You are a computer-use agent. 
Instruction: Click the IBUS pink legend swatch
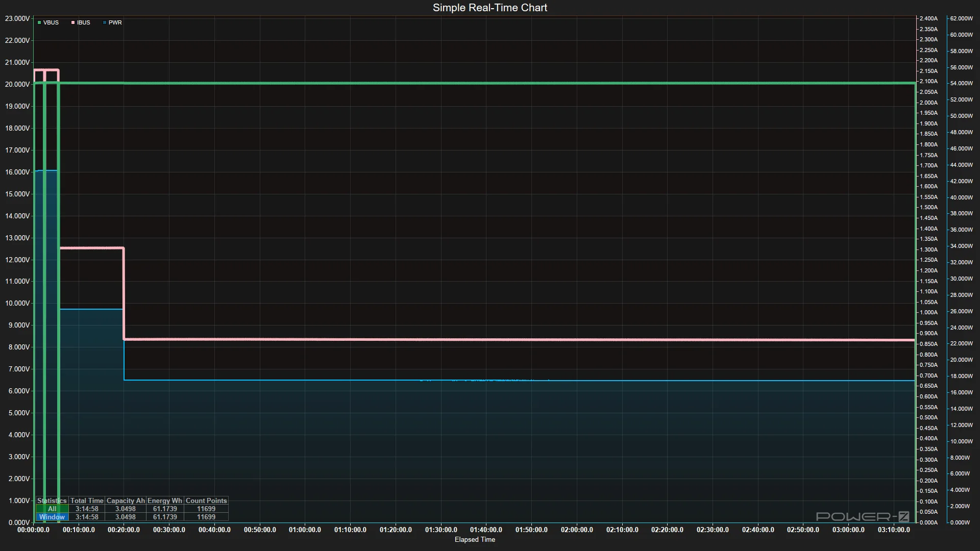point(73,22)
